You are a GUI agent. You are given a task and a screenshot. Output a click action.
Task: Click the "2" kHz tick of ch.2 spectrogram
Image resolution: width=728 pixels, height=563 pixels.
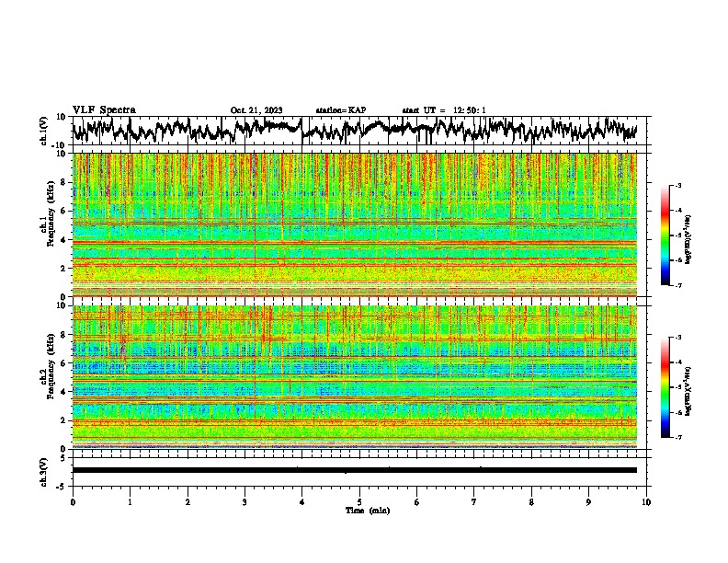[64, 420]
